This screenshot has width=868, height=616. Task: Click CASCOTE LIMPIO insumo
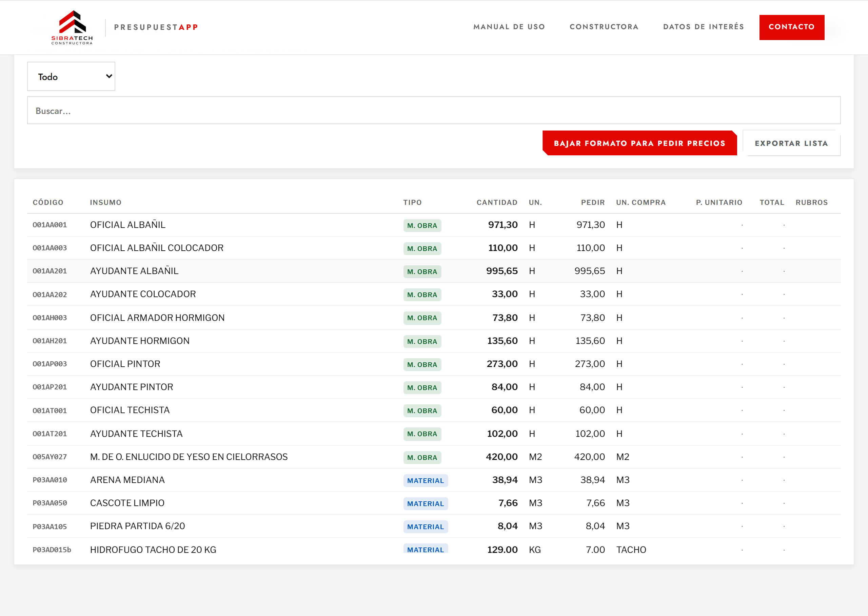coord(127,503)
